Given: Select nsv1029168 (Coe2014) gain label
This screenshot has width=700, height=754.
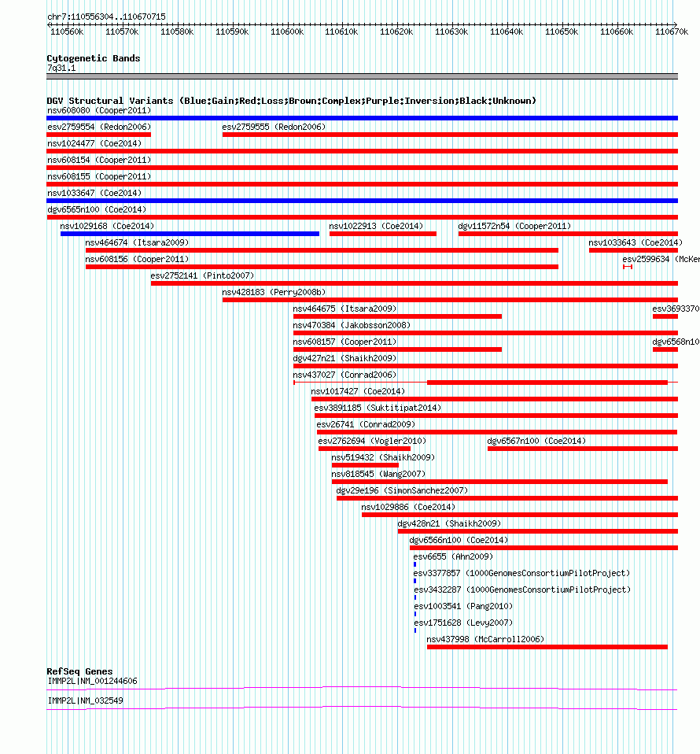Looking at the screenshot, I should tap(107, 226).
